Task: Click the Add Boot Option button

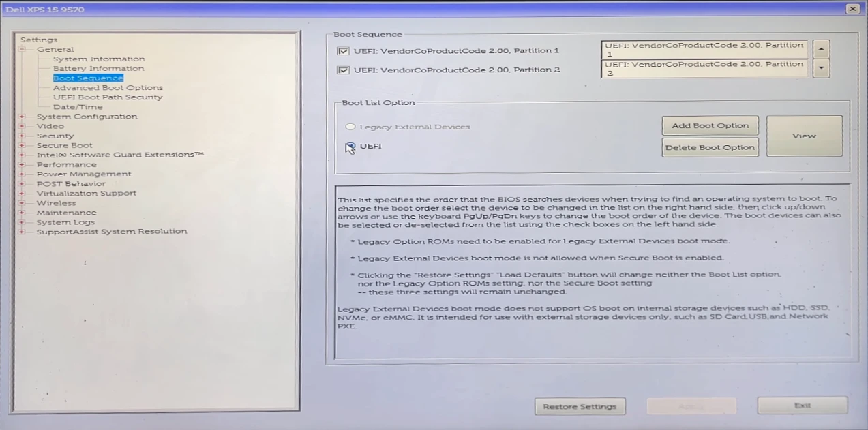Action: tap(710, 126)
